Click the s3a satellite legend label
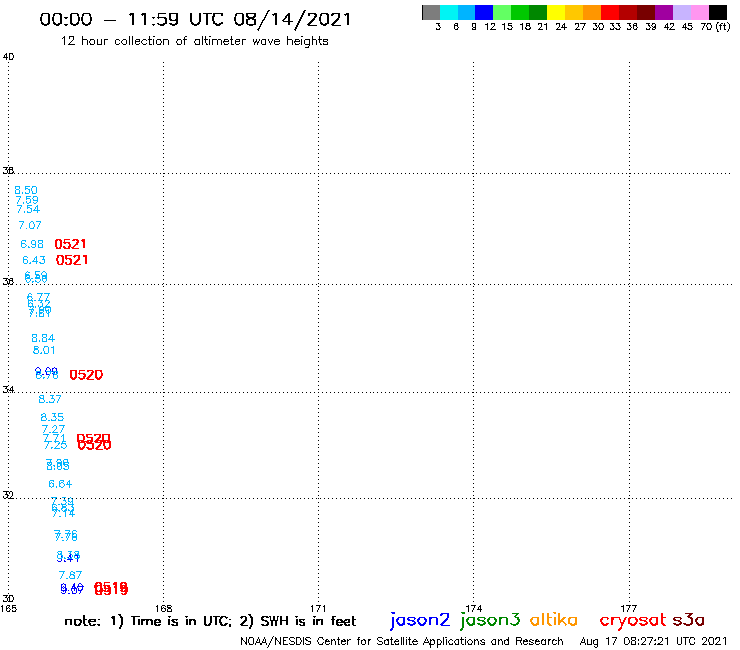Image resolution: width=740 pixels, height=650 pixels. (689, 620)
